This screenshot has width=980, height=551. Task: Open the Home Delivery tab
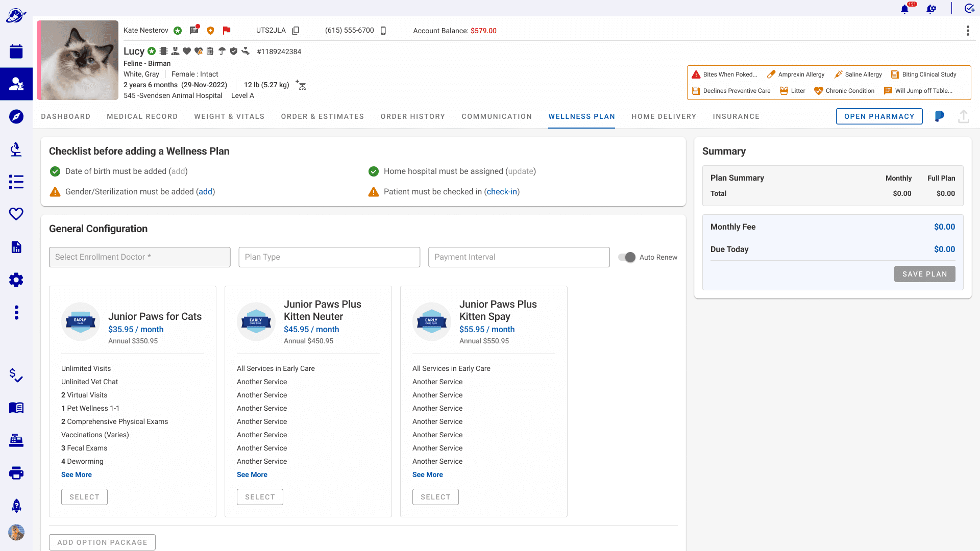point(664,116)
